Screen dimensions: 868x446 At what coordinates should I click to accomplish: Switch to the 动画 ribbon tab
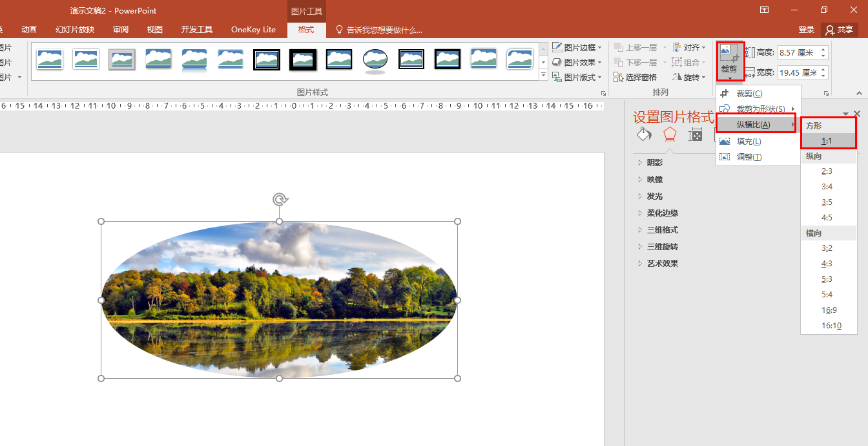click(29, 30)
